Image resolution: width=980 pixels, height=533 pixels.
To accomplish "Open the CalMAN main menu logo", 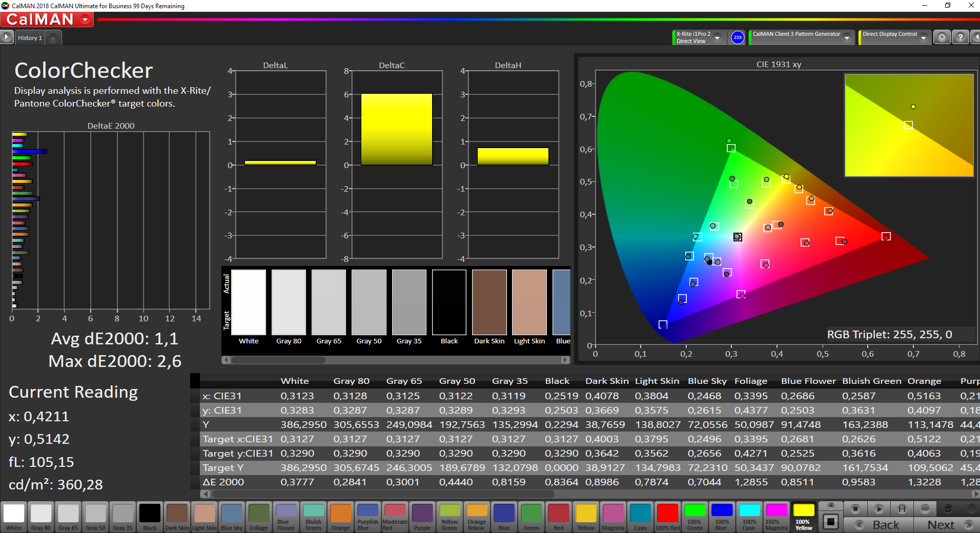I will (47, 19).
